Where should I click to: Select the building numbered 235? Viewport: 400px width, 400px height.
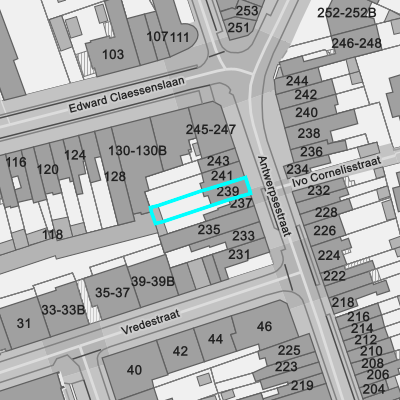pyautogui.click(x=209, y=229)
